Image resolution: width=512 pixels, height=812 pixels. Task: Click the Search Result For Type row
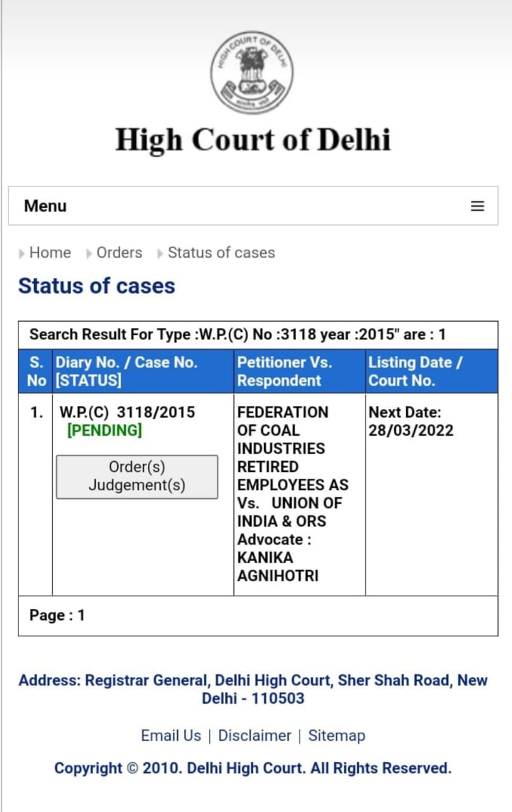258,335
